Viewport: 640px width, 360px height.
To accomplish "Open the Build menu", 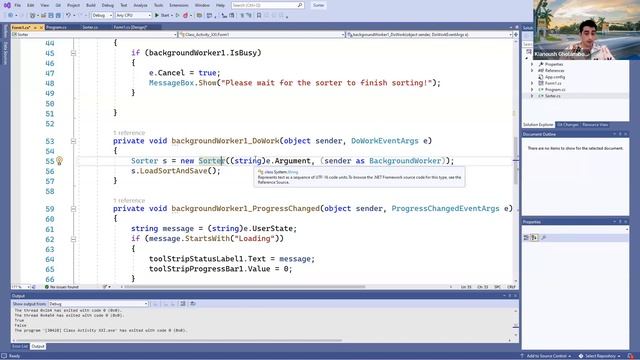I will 91,5.
